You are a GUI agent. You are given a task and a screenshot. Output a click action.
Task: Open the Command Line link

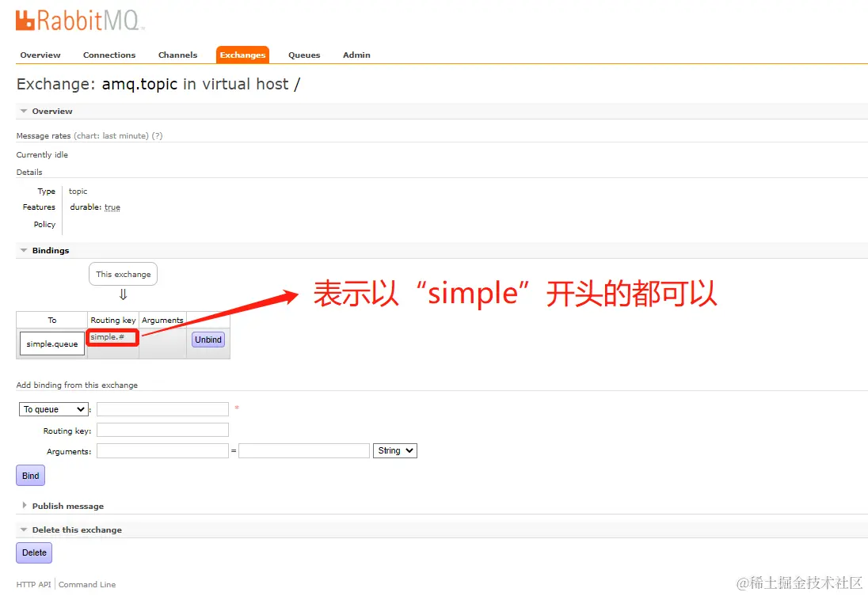click(87, 584)
